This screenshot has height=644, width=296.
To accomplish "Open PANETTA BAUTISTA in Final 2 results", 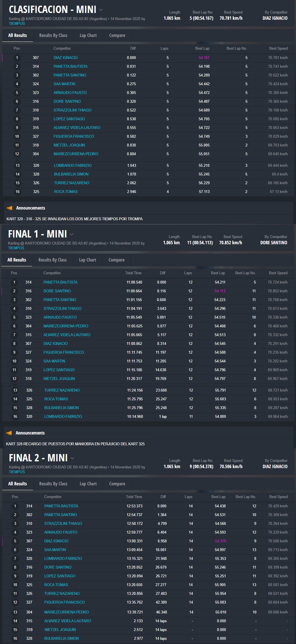I will pyautogui.click(x=61, y=506).
